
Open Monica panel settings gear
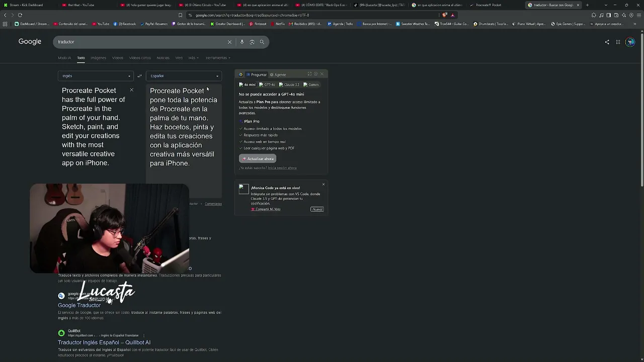pos(316,74)
